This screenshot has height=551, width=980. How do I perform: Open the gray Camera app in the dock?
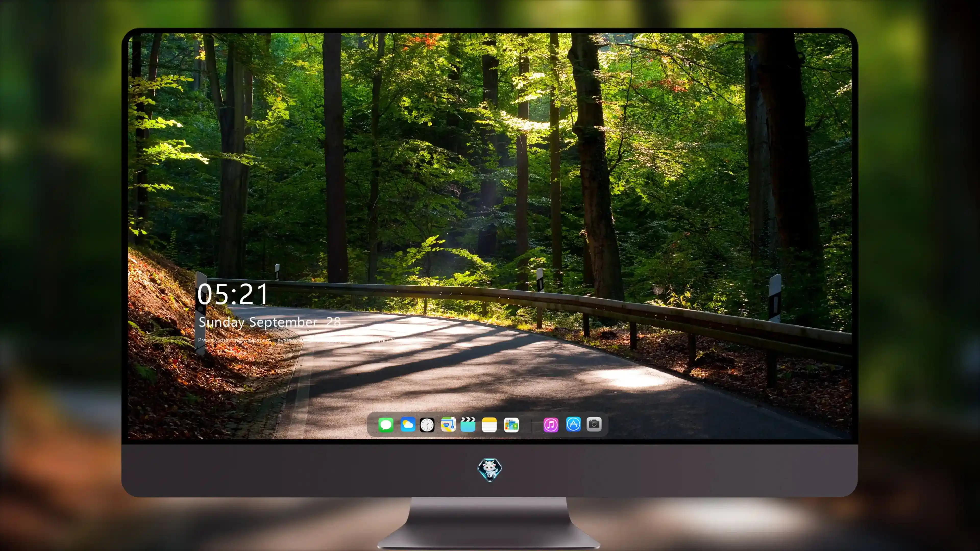(594, 424)
